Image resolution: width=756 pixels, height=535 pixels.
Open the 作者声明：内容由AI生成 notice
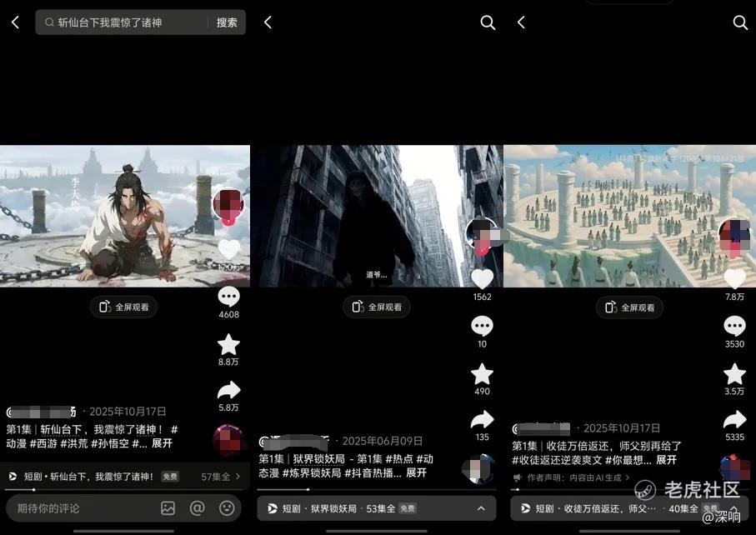pos(571,477)
